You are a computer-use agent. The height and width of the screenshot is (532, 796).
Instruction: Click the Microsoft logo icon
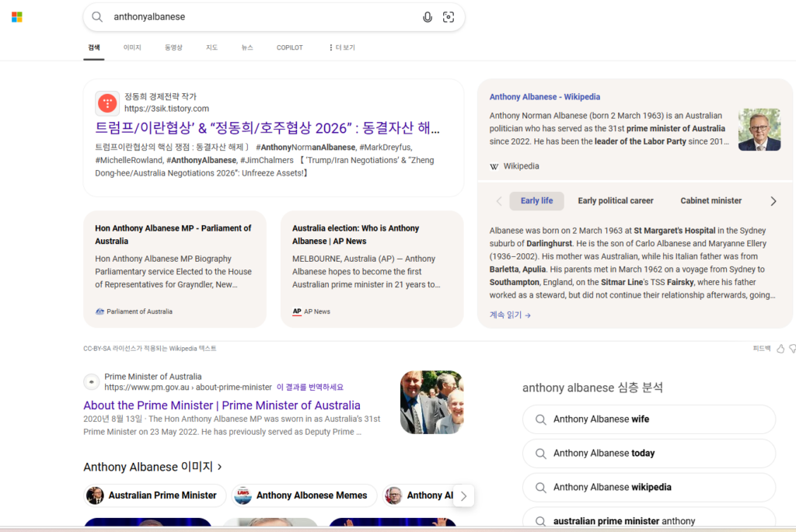(x=17, y=17)
